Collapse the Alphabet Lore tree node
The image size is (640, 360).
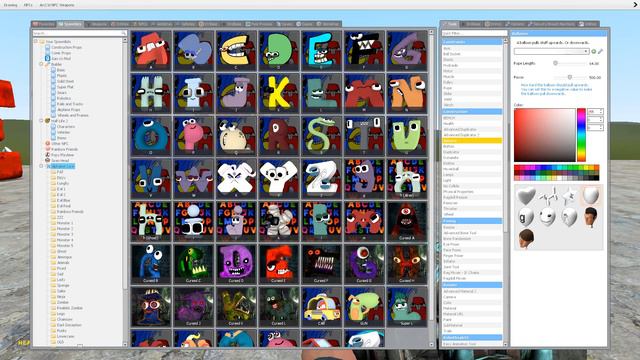(41, 166)
